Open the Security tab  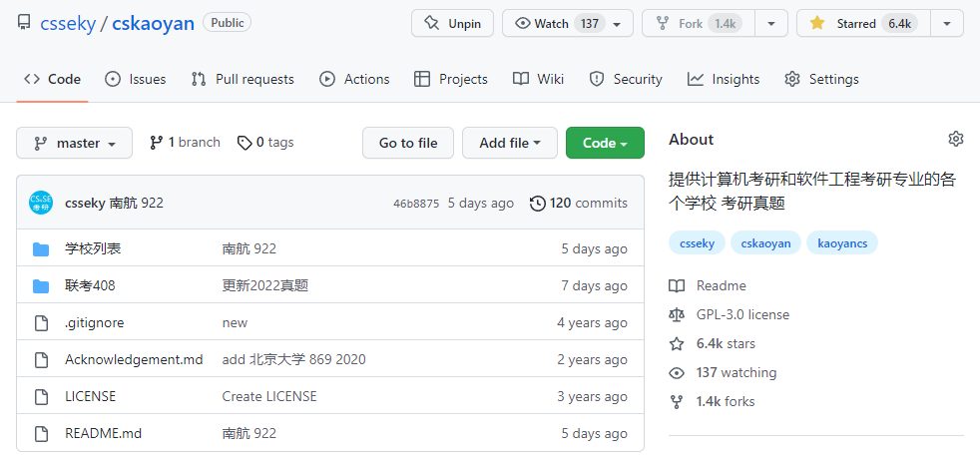626,80
